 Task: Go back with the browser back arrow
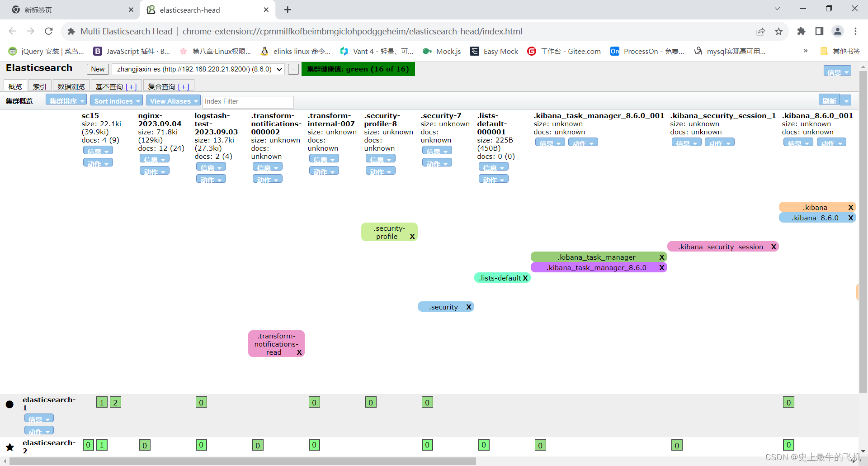click(x=13, y=31)
